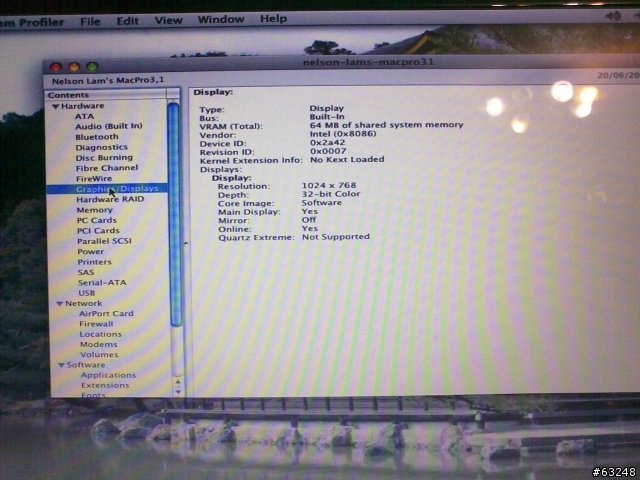Collapse the Software section triangle
This screenshot has height=480, width=640.
[x=61, y=365]
